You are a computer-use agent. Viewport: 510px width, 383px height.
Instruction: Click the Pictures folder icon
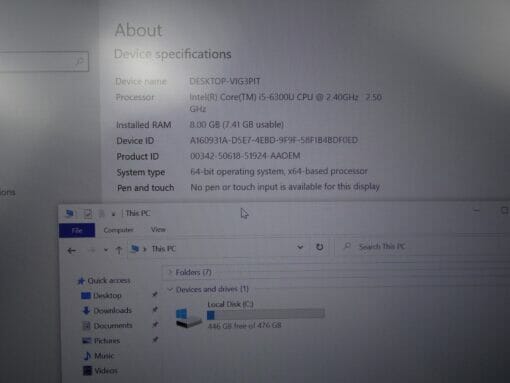[x=87, y=340]
